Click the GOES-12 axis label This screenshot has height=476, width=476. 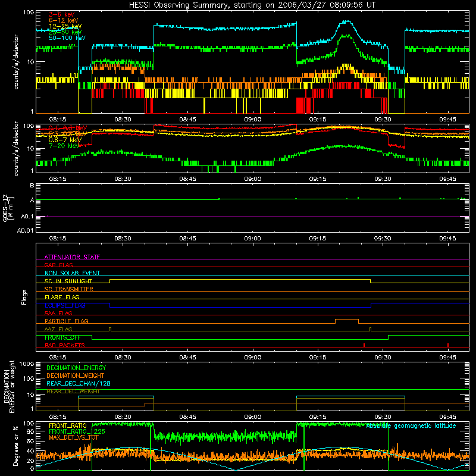(8, 208)
